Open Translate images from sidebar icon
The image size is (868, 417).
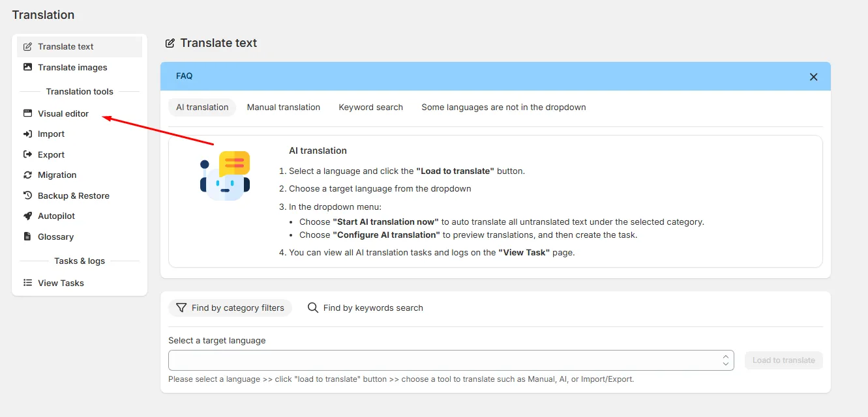(x=27, y=67)
